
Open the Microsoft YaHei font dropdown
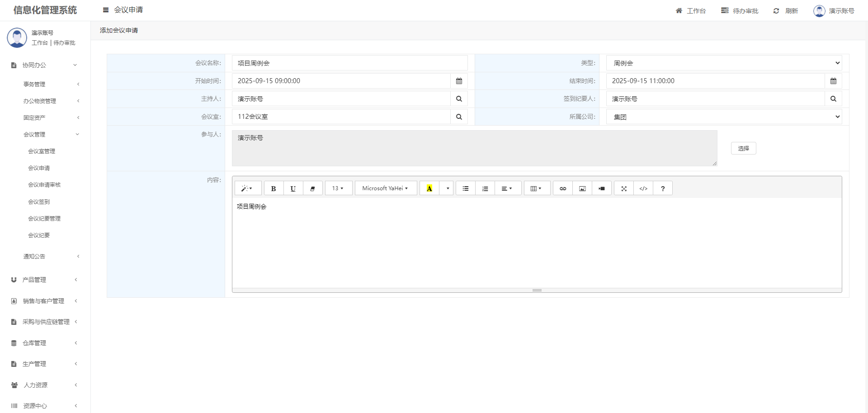386,188
